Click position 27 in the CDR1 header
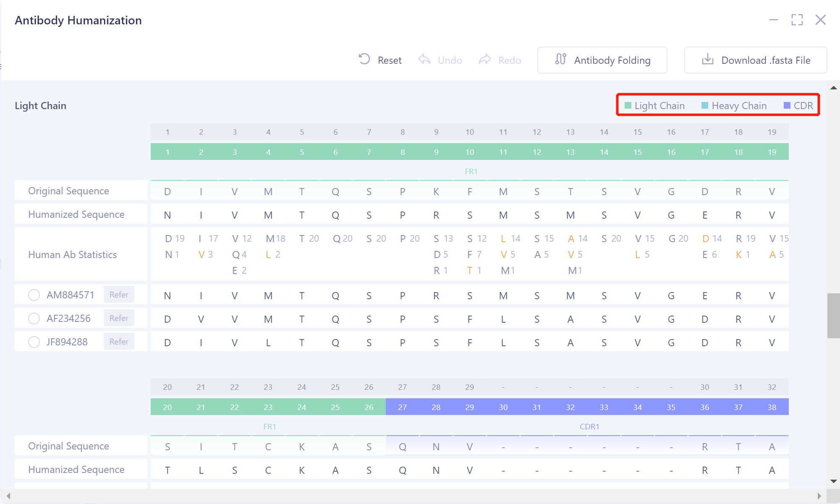840x504 pixels. click(x=402, y=407)
